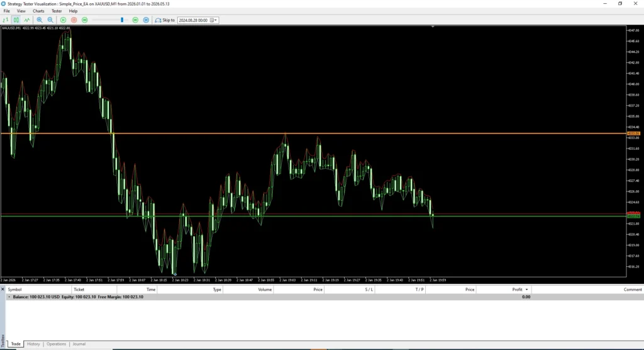Viewport: 644px width, 350px height.
Task: Start the visual test with play button
Action: 64,20
